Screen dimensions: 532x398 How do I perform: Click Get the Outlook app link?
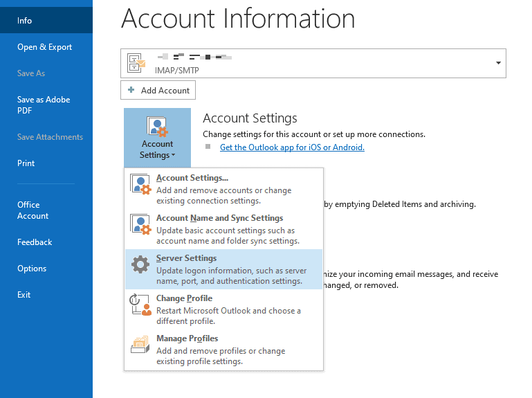coord(291,147)
